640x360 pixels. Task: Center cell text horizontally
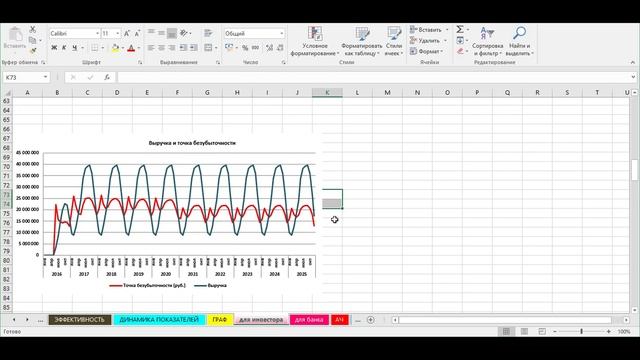162,48
